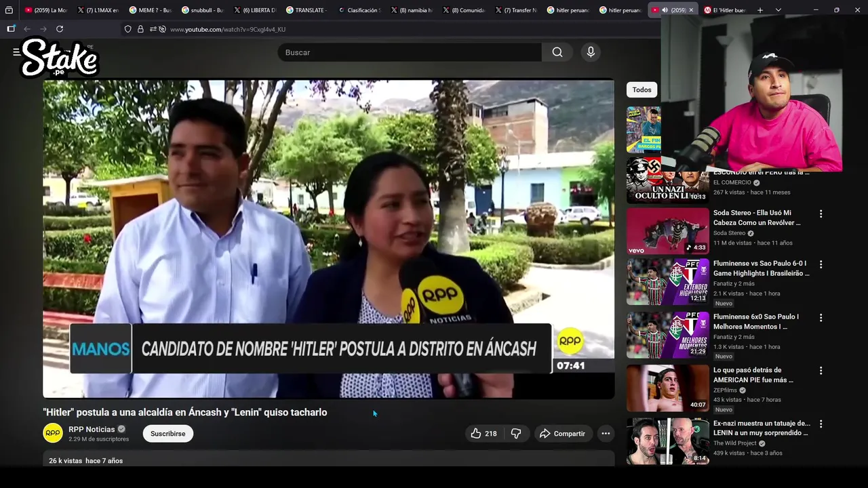Open the Firefox View icon in tab bar

click(x=9, y=10)
